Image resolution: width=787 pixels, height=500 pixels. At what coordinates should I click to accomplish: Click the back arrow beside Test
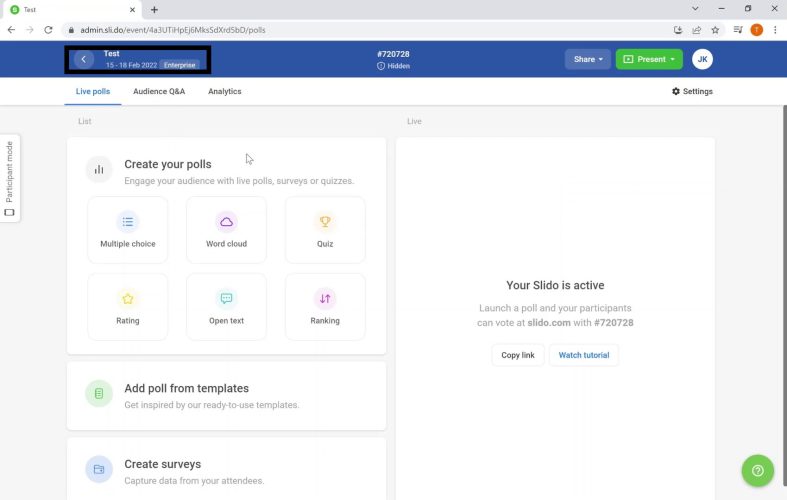coord(84,60)
